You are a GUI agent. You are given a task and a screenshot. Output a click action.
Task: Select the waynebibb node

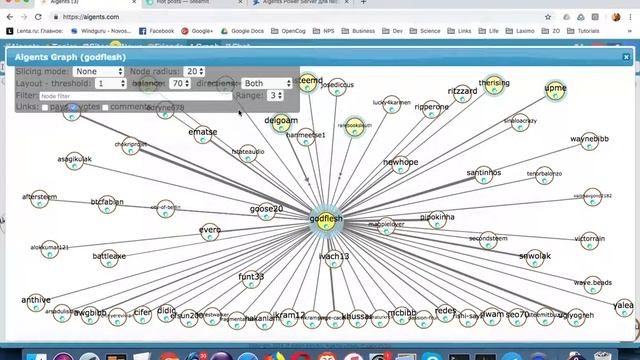coord(589,142)
